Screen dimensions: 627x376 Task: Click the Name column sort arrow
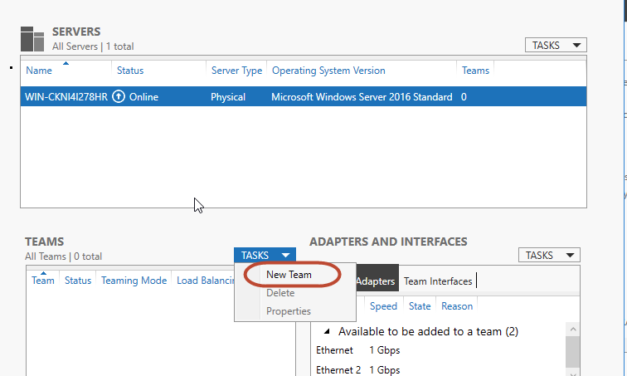tap(66, 63)
